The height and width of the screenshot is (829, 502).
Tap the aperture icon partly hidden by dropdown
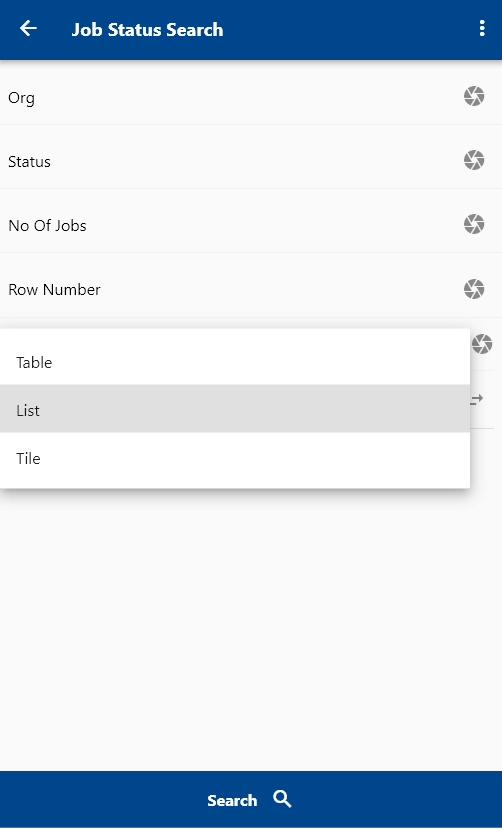coord(481,344)
